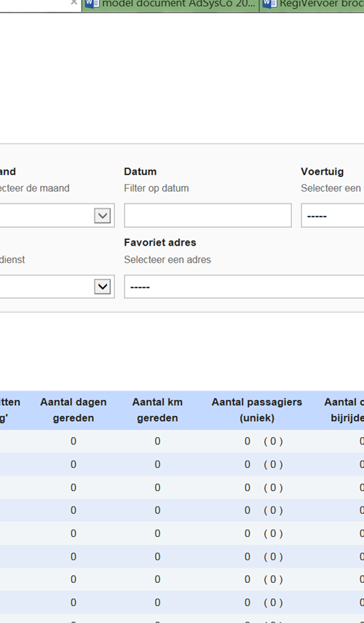The image size is (364, 623).
Task: Click the Voertuig field label
Action: click(323, 172)
